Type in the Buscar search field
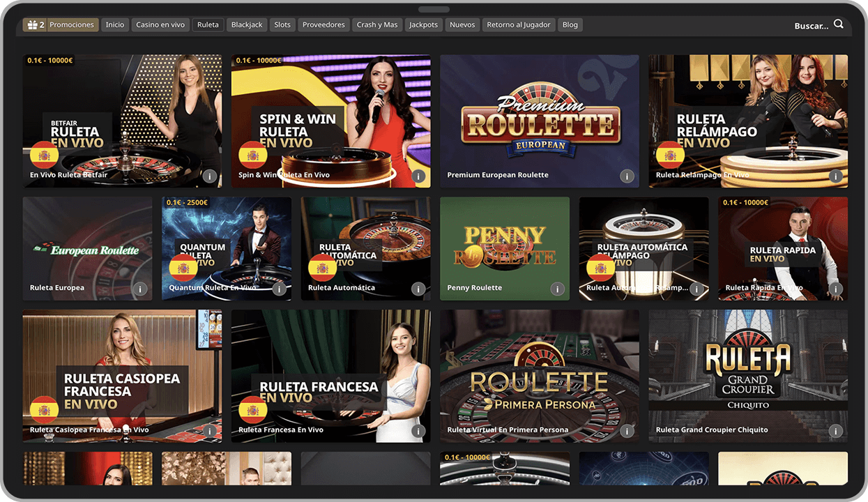This screenshot has width=868, height=502. [x=811, y=26]
